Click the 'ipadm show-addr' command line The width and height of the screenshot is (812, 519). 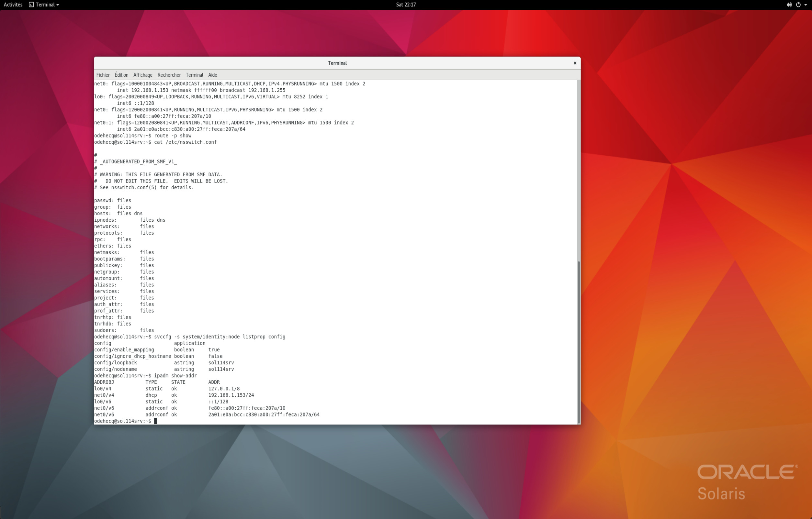(175, 375)
